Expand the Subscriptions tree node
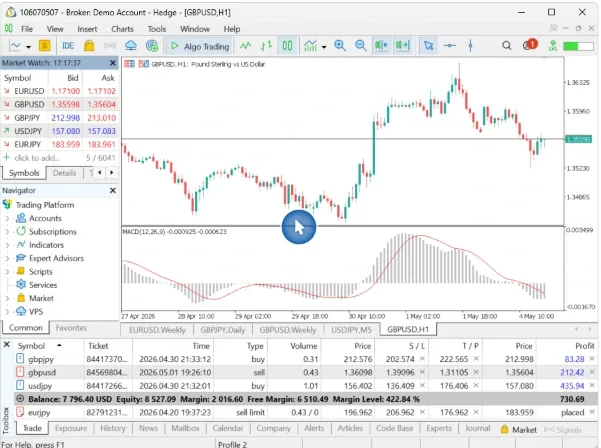The height and width of the screenshot is (448, 601). [7, 232]
